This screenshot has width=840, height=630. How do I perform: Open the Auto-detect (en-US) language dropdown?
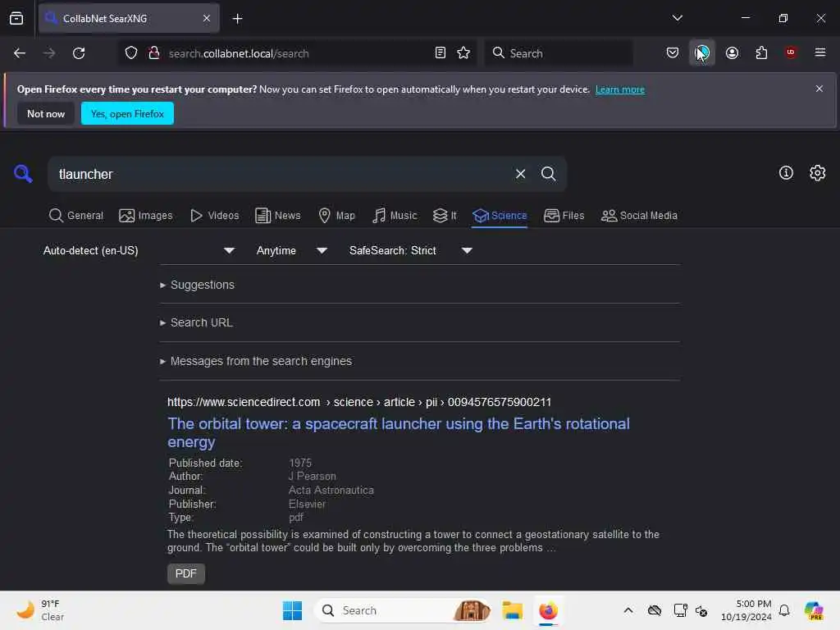[139, 251]
